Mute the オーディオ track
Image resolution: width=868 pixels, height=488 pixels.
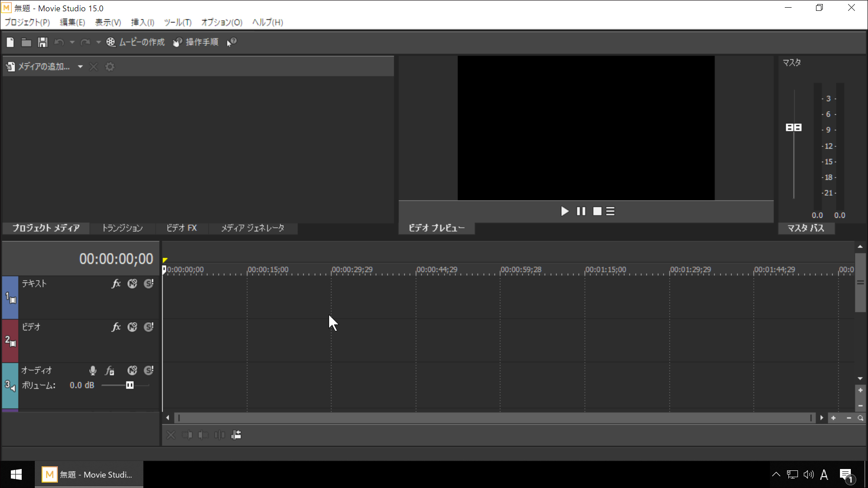132,371
